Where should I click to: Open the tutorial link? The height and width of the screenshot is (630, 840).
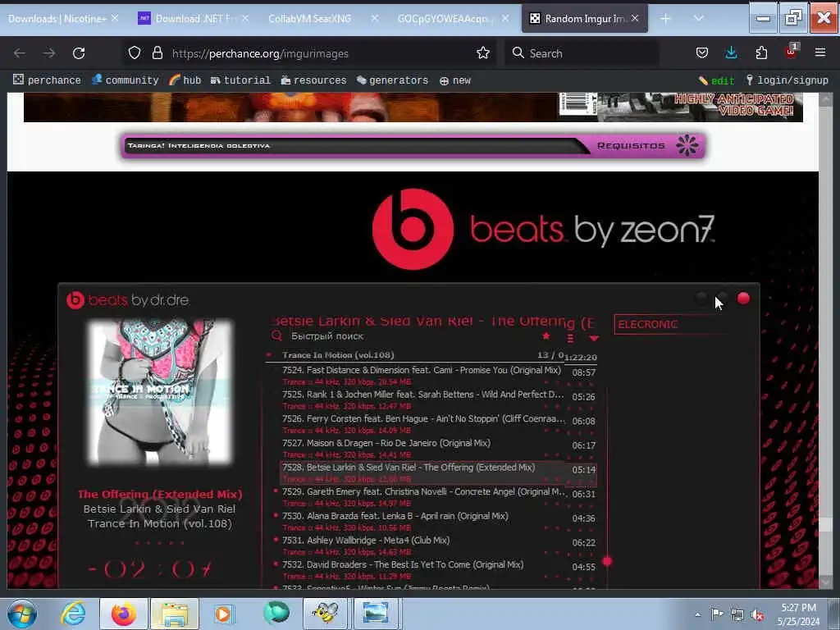pos(240,80)
